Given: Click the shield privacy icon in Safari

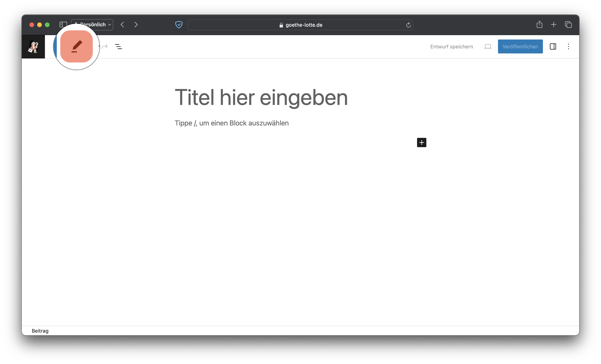Looking at the screenshot, I should pyautogui.click(x=179, y=25).
